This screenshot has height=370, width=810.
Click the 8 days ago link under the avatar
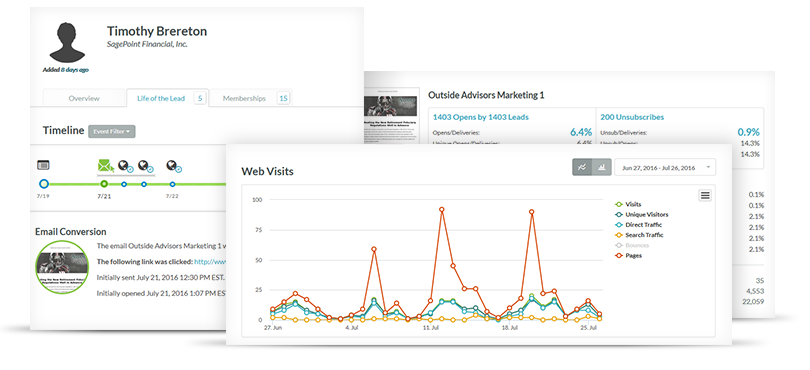pos(74,70)
